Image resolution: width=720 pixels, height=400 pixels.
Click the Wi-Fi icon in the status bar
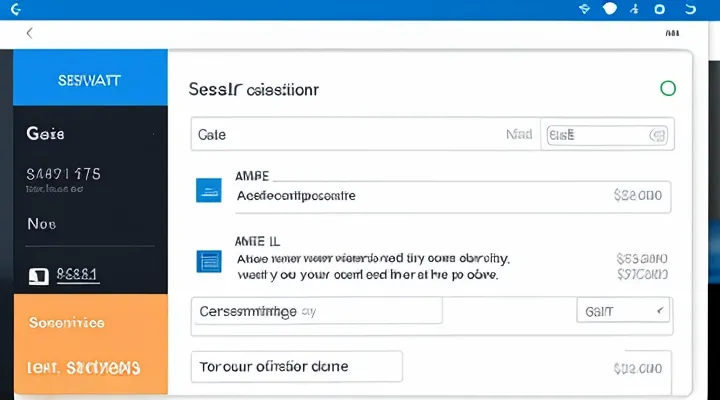click(x=585, y=9)
